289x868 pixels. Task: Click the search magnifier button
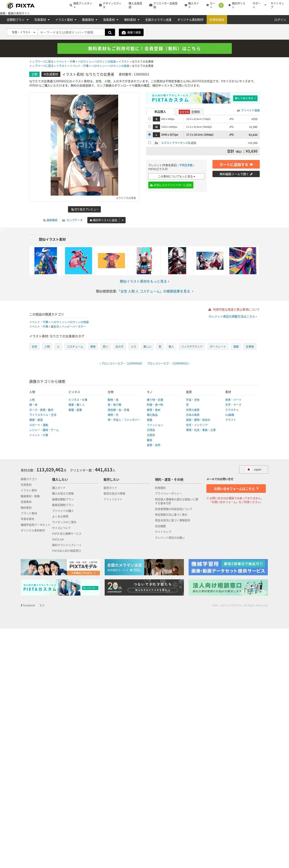point(110,32)
